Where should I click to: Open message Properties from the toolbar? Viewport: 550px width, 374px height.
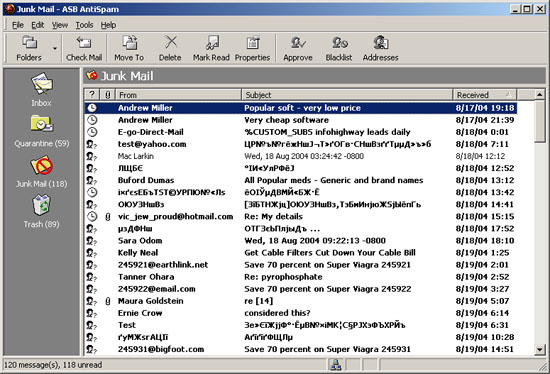coord(253,48)
